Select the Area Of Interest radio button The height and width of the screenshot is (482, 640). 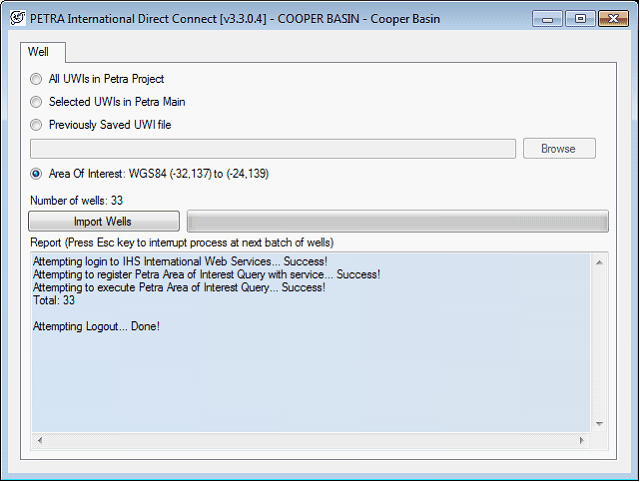pyautogui.click(x=37, y=173)
